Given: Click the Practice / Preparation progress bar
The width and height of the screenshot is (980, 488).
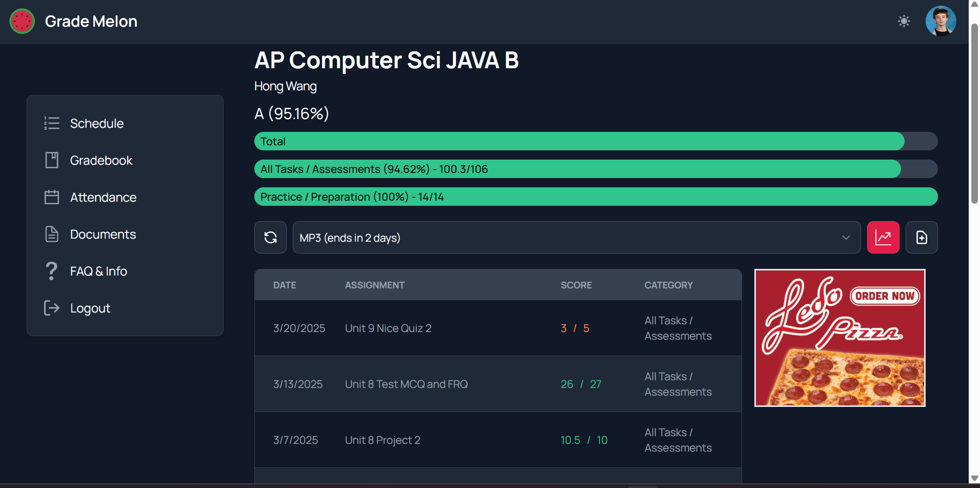Looking at the screenshot, I should [x=596, y=197].
